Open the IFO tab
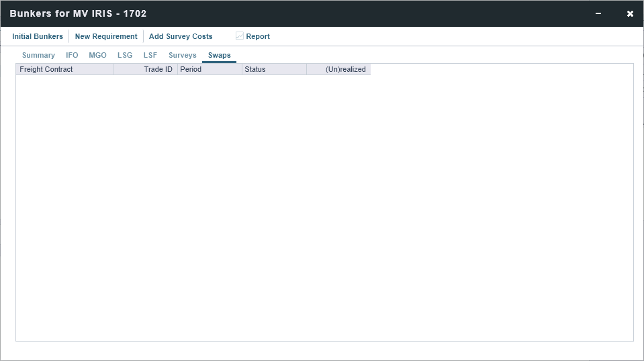This screenshot has height=361, width=644. 72,55
